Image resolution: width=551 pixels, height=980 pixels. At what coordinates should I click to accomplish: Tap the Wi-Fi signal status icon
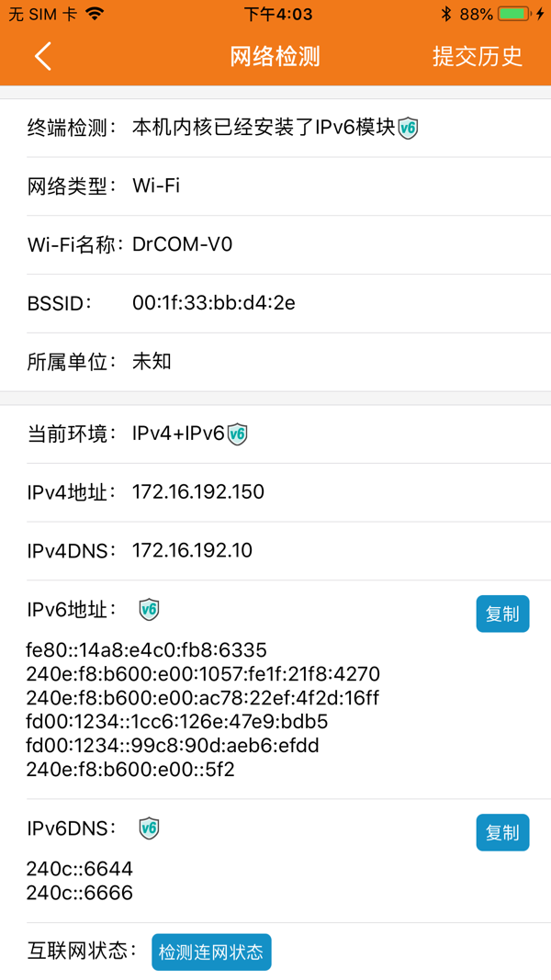pyautogui.click(x=94, y=14)
